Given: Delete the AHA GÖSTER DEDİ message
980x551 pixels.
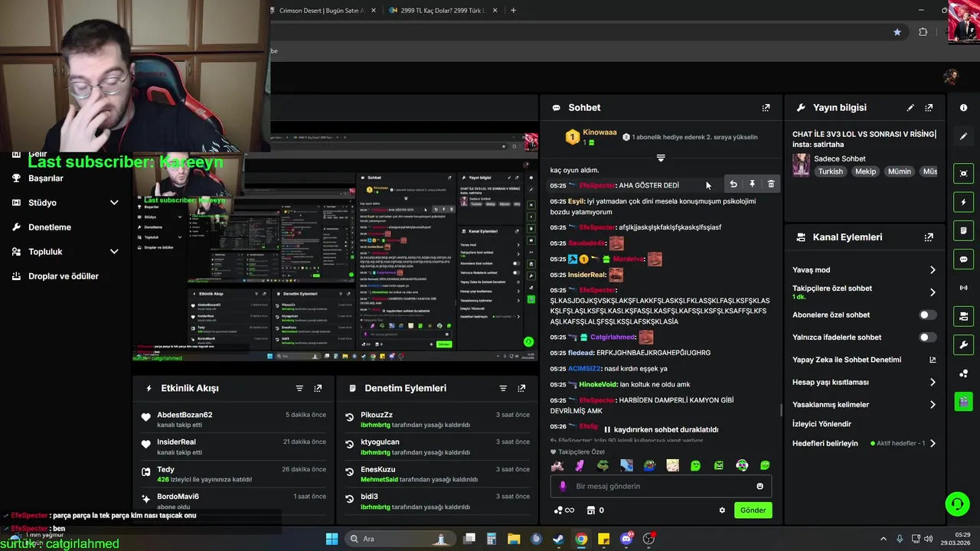Looking at the screenshot, I should pos(771,184).
